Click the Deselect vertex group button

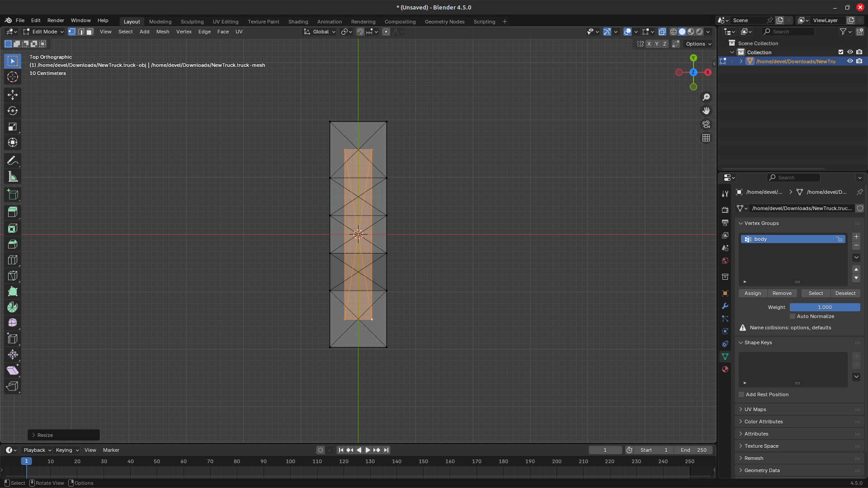(x=845, y=293)
